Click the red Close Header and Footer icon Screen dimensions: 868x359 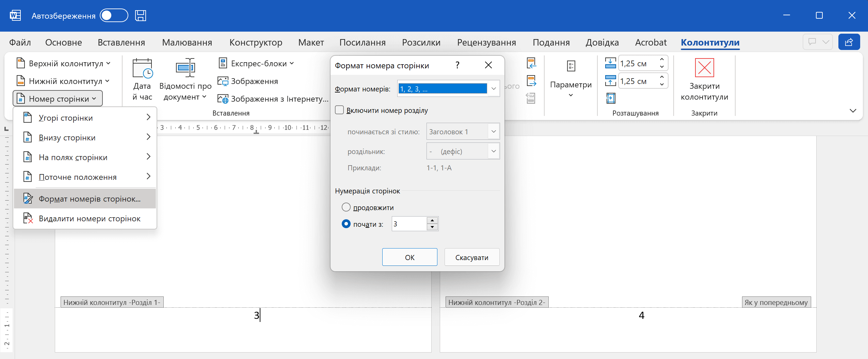(x=704, y=68)
